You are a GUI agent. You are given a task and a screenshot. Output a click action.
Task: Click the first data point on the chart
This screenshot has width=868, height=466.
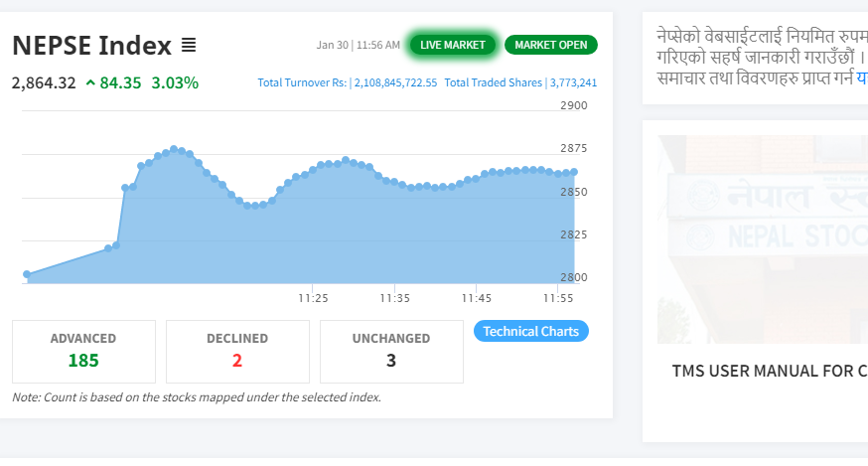pos(27,274)
